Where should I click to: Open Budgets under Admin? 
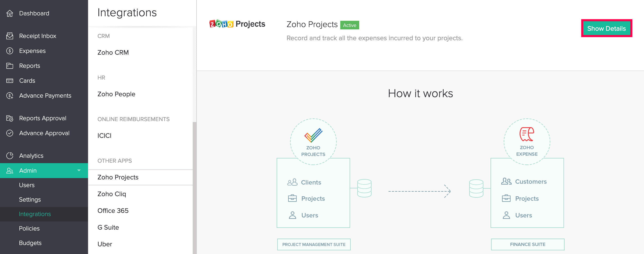(30, 243)
